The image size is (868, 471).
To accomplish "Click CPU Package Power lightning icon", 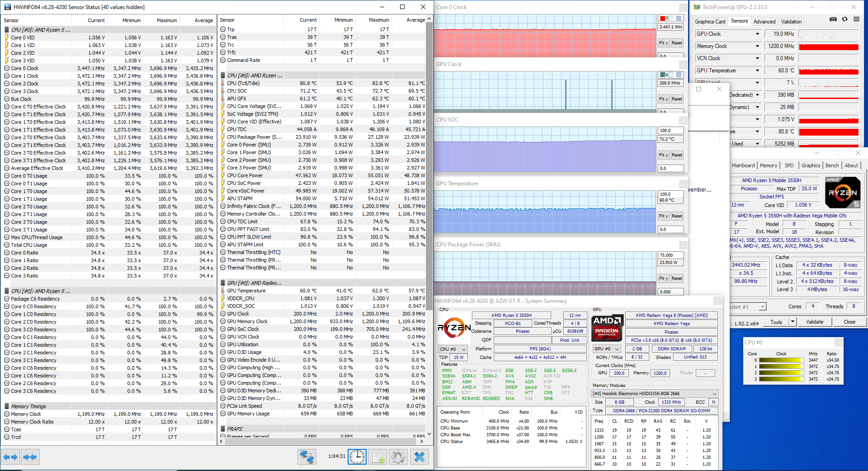I will (223, 137).
